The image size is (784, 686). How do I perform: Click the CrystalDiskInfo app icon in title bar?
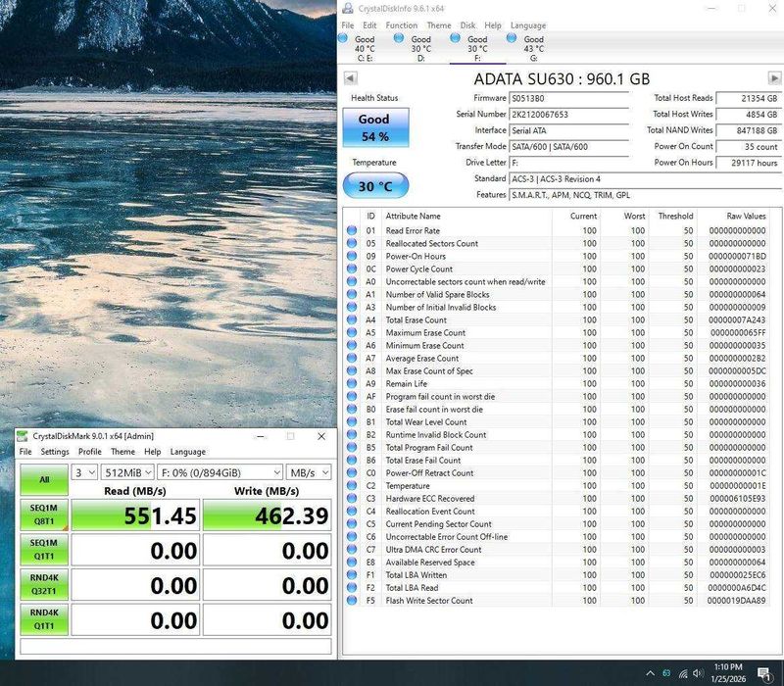348,9
